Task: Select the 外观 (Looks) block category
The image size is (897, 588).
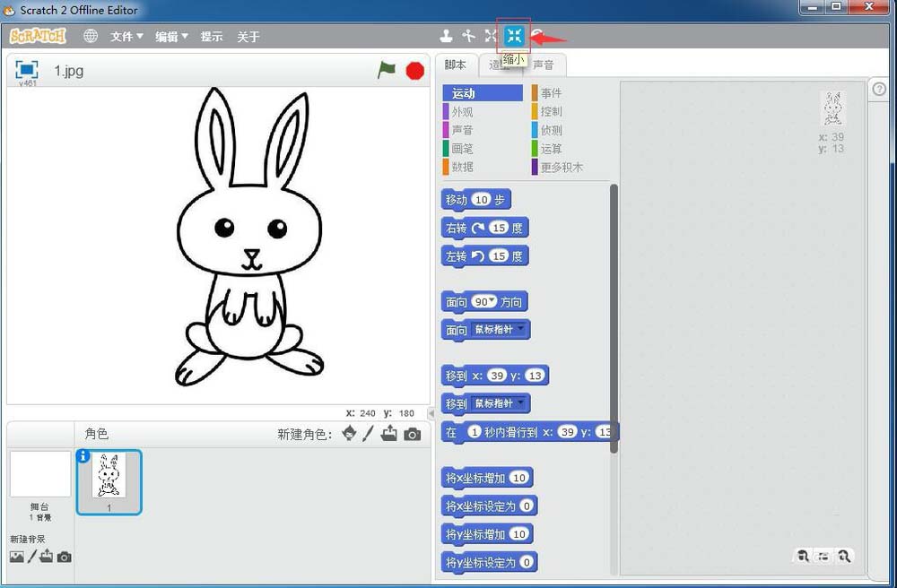Action: pos(462,112)
